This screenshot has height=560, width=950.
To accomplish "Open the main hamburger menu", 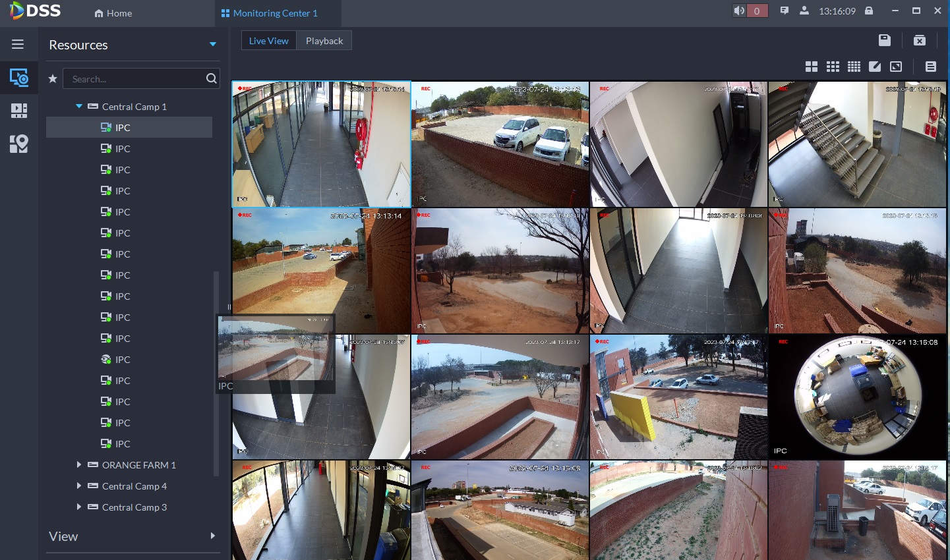I will point(18,44).
